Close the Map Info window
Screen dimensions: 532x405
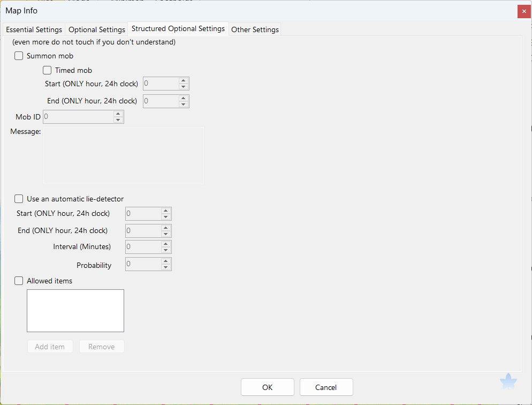[x=524, y=11]
